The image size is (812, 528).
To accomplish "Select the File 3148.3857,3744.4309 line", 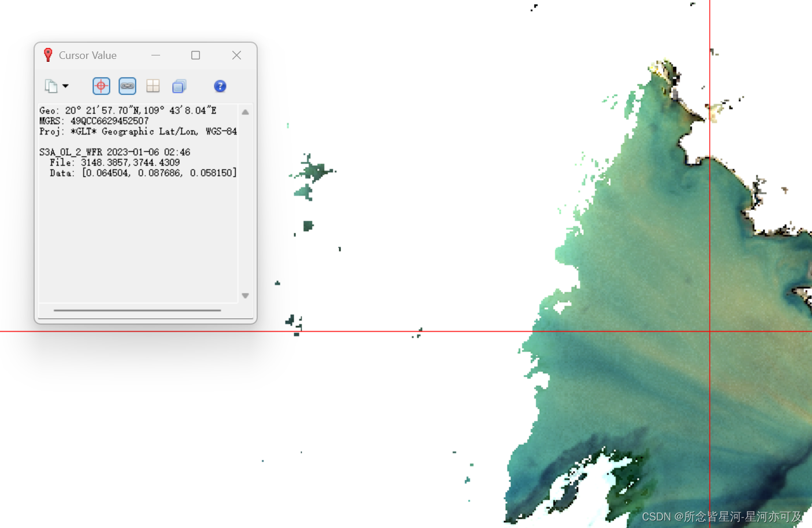I will tap(114, 162).
